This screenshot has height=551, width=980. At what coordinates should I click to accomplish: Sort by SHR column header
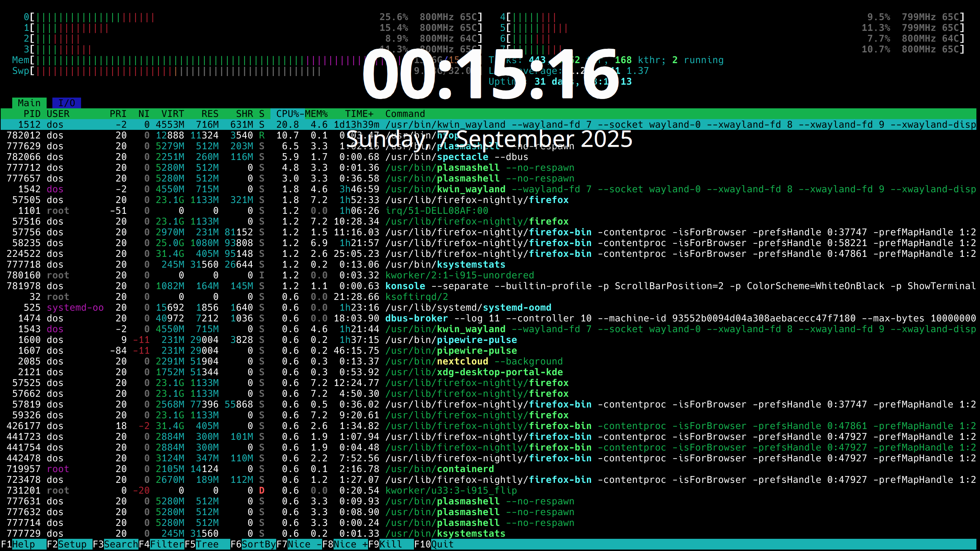pos(244,114)
